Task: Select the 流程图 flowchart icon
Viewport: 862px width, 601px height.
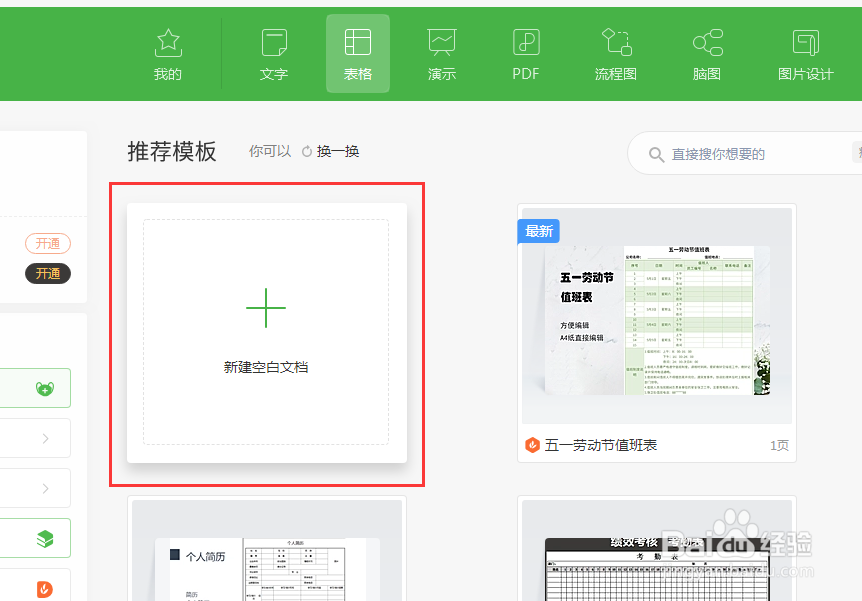Action: point(615,52)
